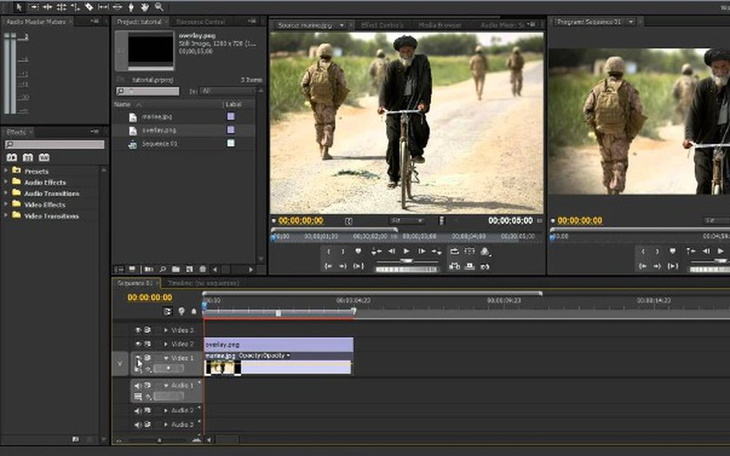
Task: Switch to Project: tutorial tab
Action: tap(139, 22)
